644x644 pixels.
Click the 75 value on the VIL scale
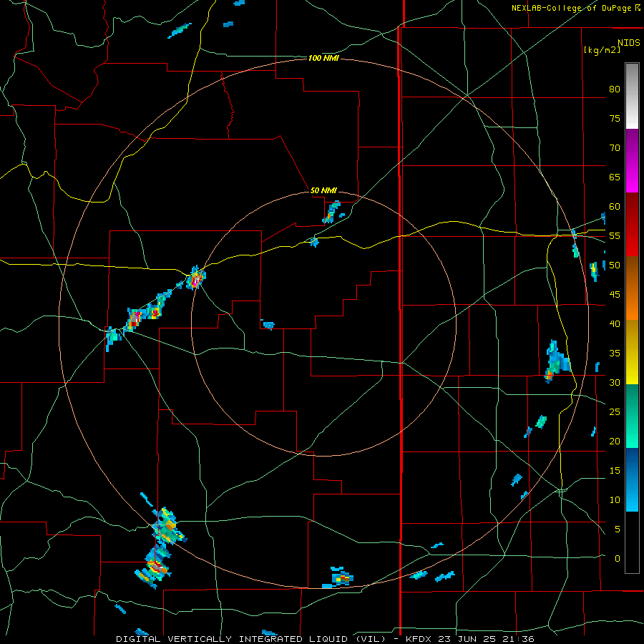pyautogui.click(x=615, y=119)
